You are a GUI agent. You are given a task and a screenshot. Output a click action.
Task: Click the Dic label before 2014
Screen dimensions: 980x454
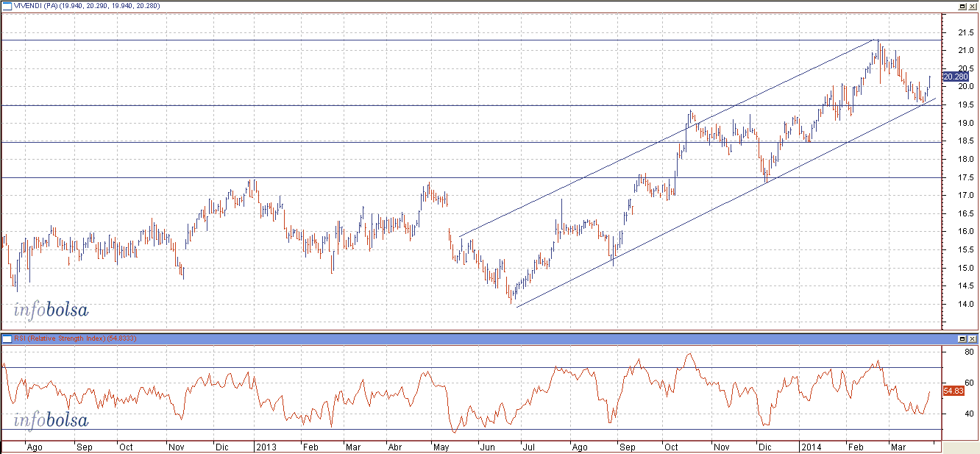click(x=766, y=447)
